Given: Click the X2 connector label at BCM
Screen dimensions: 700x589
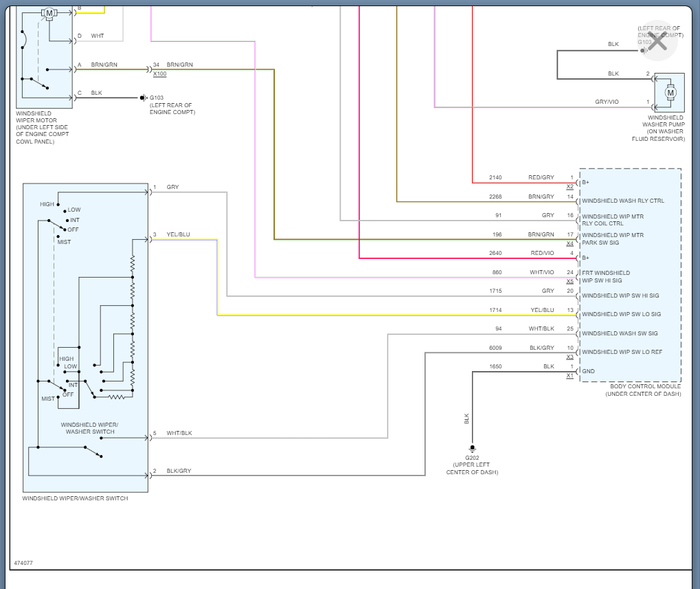Looking at the screenshot, I should click(x=569, y=187).
